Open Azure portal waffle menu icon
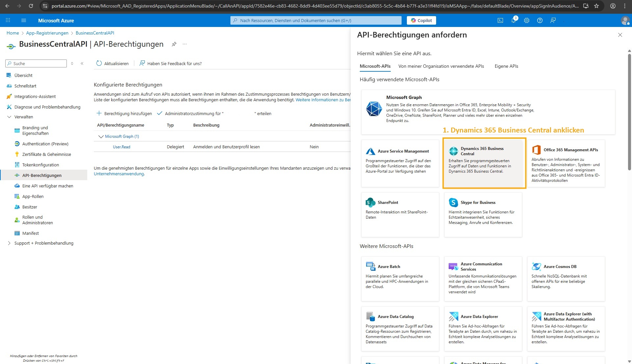The height and width of the screenshot is (364, 632). point(8,20)
